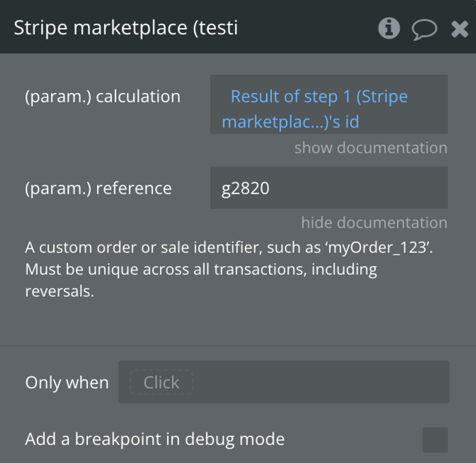Focus empty space inside calculation expression box
Screen dimensions: 476x463
404,122
